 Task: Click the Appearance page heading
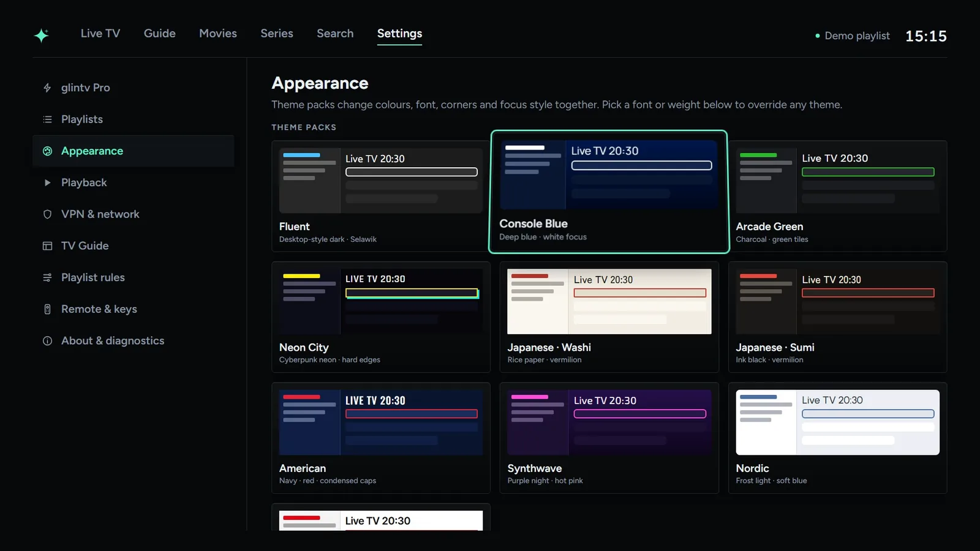click(x=320, y=83)
